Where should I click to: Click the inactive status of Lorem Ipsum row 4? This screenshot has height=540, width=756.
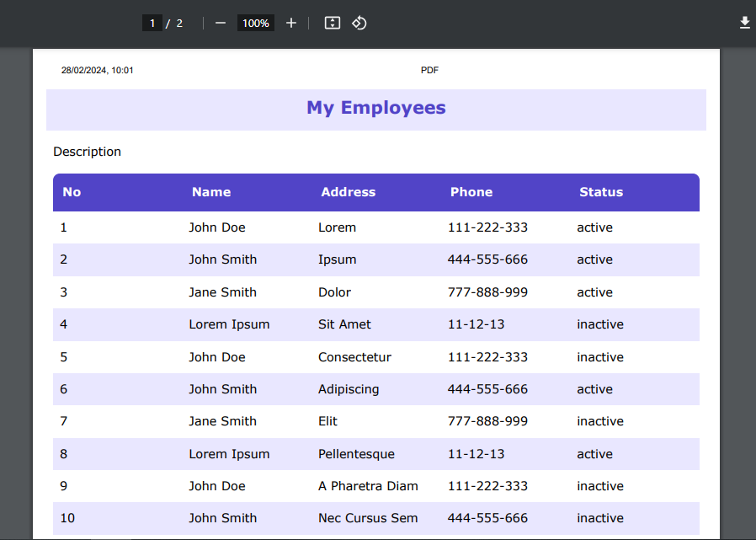pos(600,324)
